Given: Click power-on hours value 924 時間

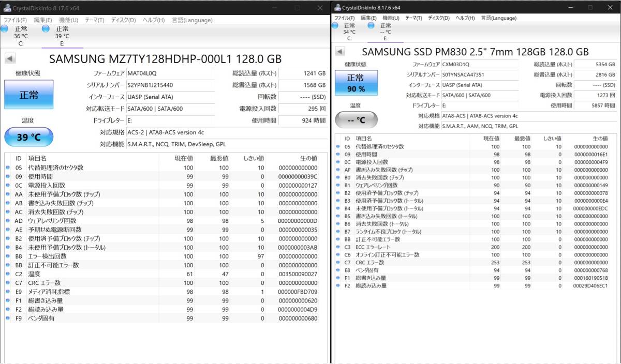Looking at the screenshot, I should tap(303, 120).
